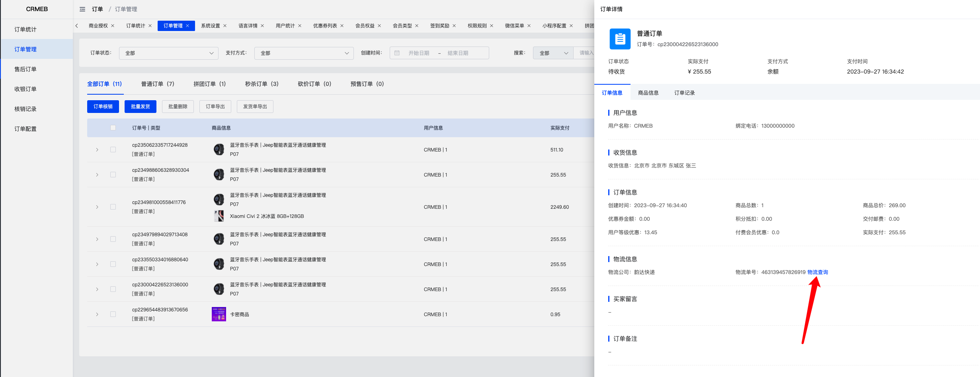980x377 pixels.
Task: Close the 商业授权 tab
Action: (x=113, y=26)
